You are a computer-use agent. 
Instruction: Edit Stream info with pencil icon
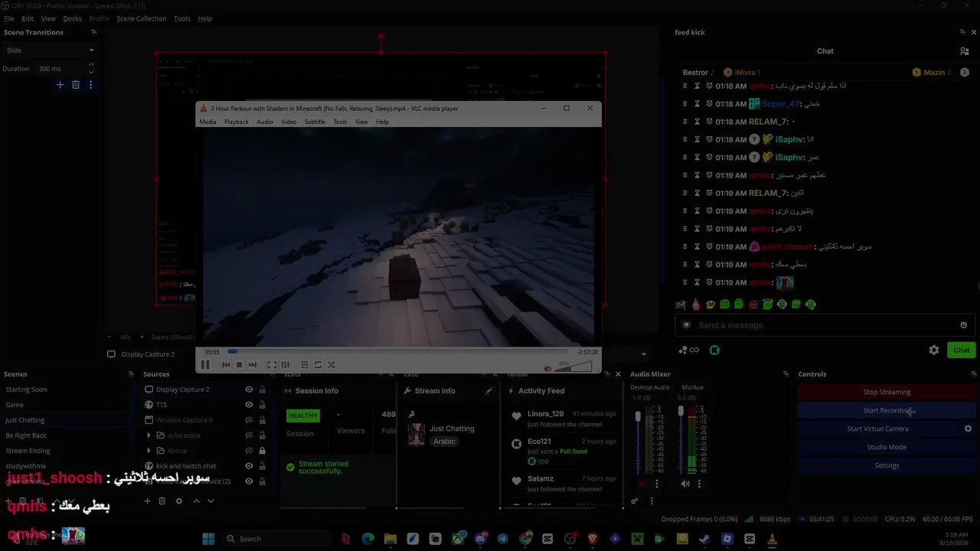tap(488, 391)
